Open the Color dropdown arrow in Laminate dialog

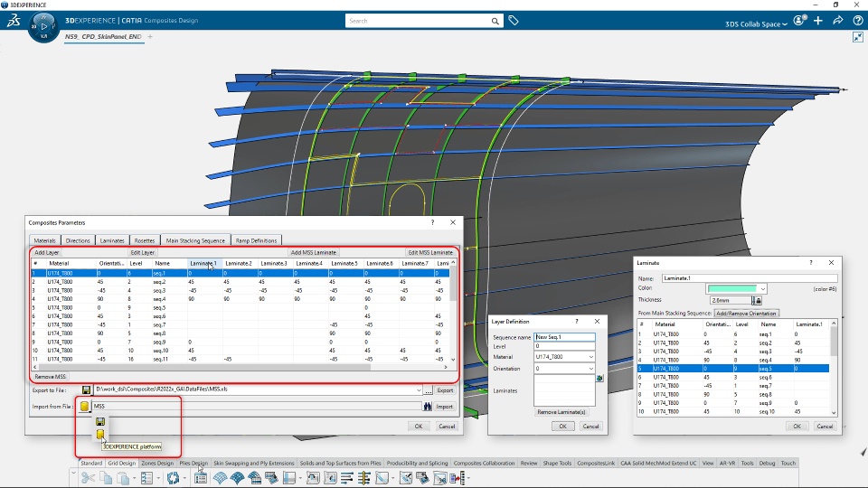coord(762,289)
